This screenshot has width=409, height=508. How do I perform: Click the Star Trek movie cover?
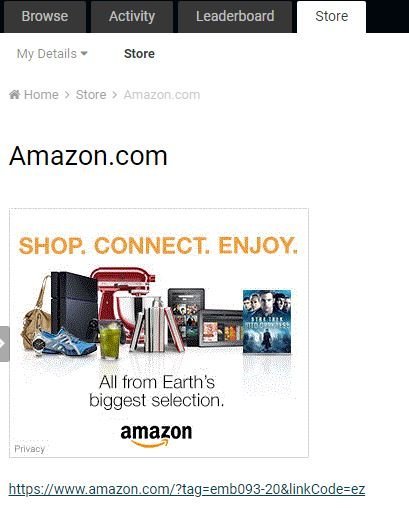[267, 321]
